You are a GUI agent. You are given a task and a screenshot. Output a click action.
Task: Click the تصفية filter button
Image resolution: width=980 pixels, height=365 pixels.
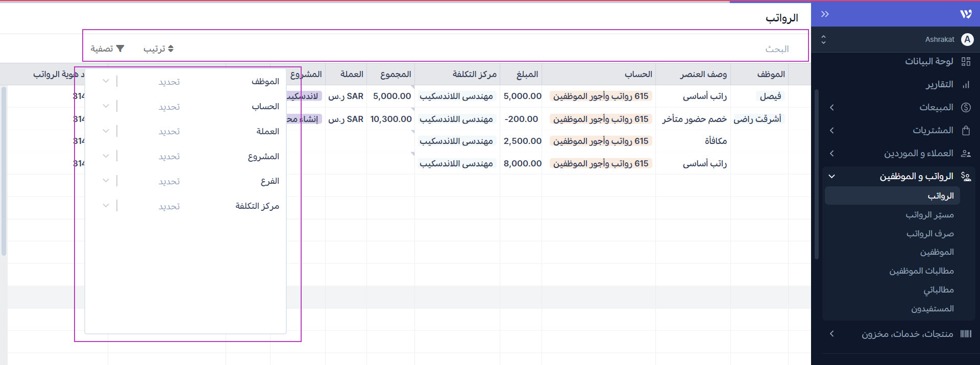(107, 48)
